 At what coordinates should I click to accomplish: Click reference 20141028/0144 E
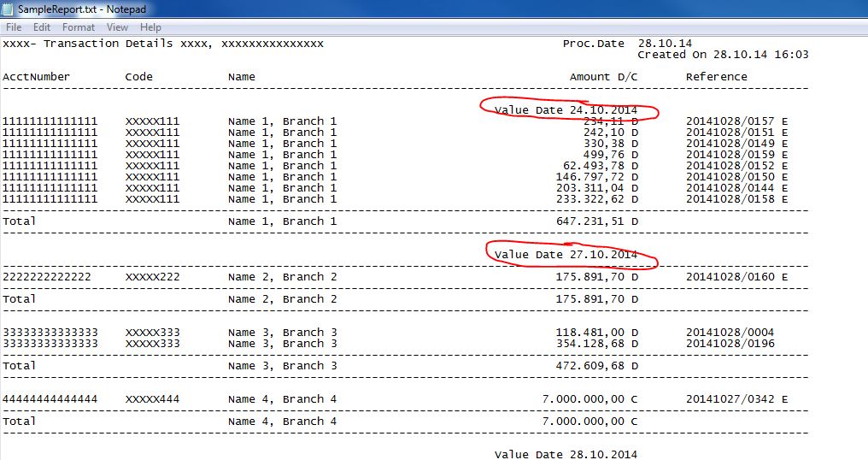click(x=736, y=188)
